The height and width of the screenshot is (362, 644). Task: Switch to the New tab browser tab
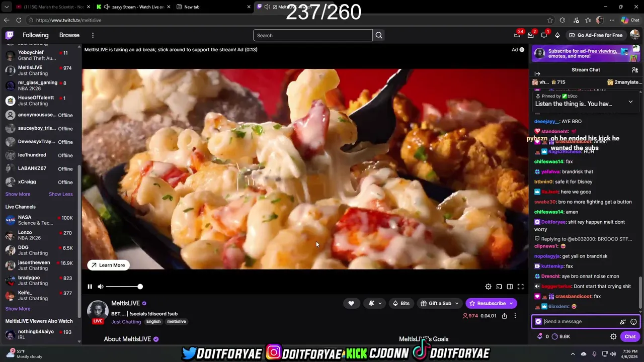pyautogui.click(x=214, y=7)
